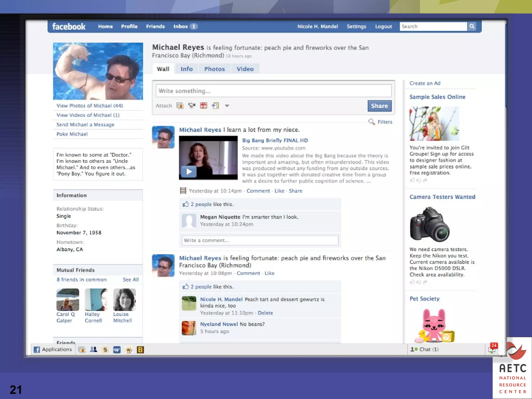Click the attach link icon
Screen dimensions: 532x399
pyautogui.click(x=215, y=106)
